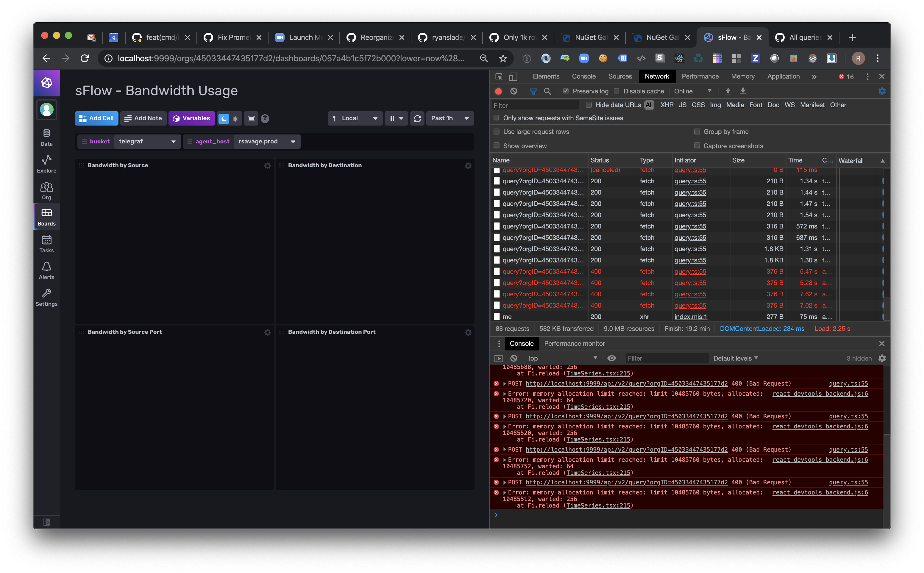Viewport: 924px width, 573px height.
Task: Open the Performance monitor drawer tab
Action: pos(574,343)
